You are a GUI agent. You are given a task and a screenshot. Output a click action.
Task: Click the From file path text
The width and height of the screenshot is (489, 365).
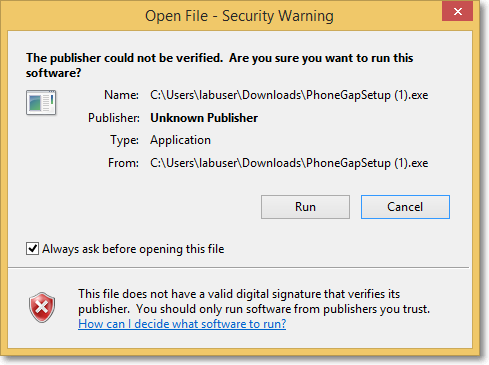(x=289, y=163)
